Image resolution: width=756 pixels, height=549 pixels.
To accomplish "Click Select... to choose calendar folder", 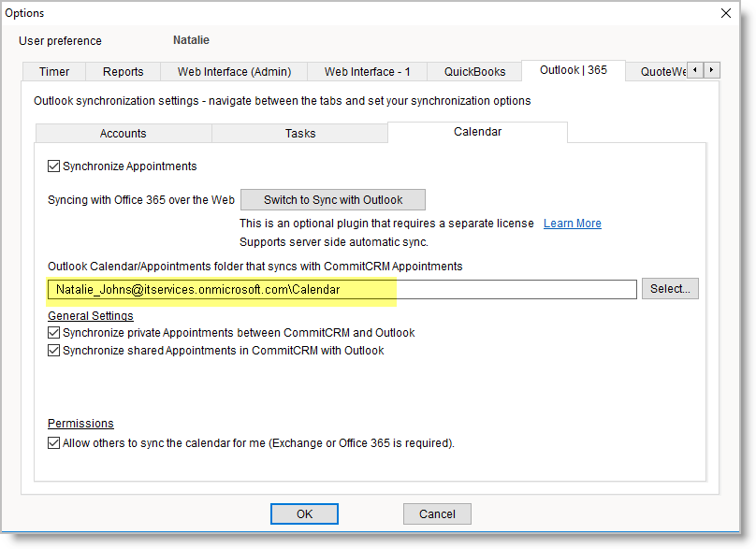I will click(x=669, y=289).
